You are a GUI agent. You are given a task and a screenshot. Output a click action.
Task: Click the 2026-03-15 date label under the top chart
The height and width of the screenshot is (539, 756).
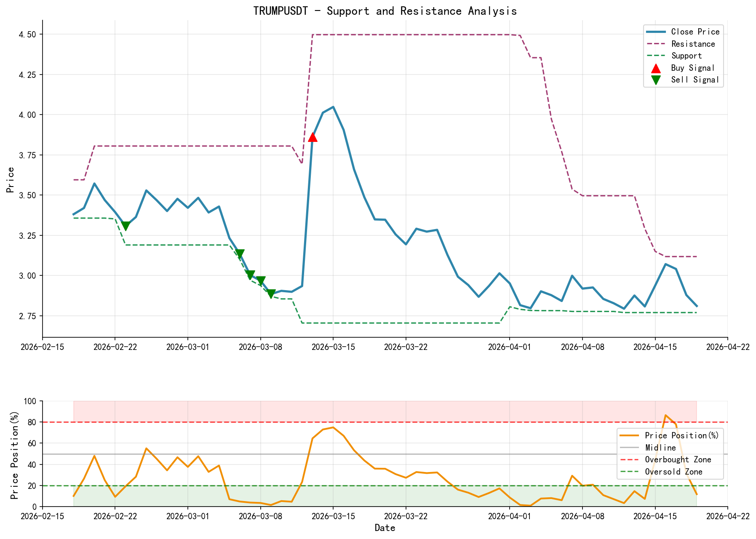pyautogui.click(x=333, y=347)
